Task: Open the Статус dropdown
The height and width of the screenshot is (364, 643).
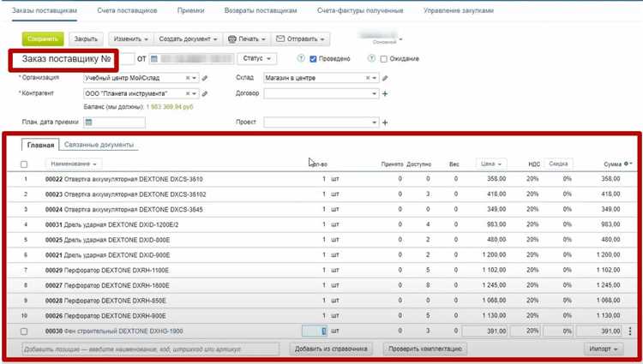Action: pos(258,59)
